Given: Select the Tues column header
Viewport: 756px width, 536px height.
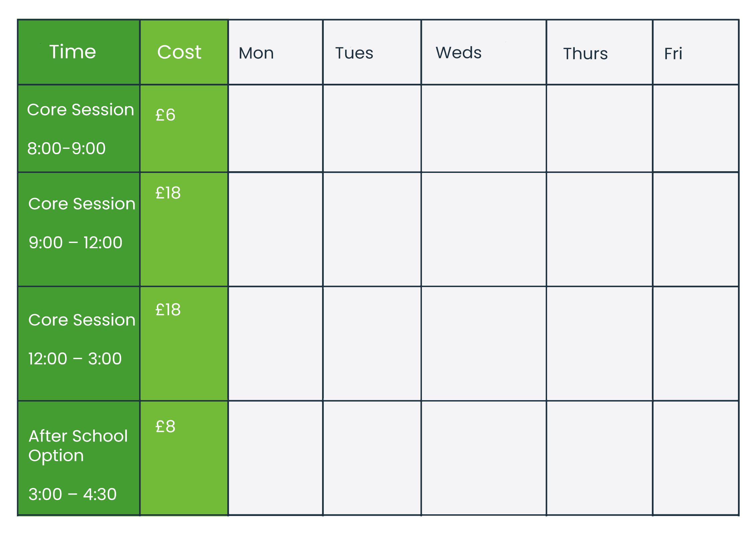Looking at the screenshot, I should [354, 53].
